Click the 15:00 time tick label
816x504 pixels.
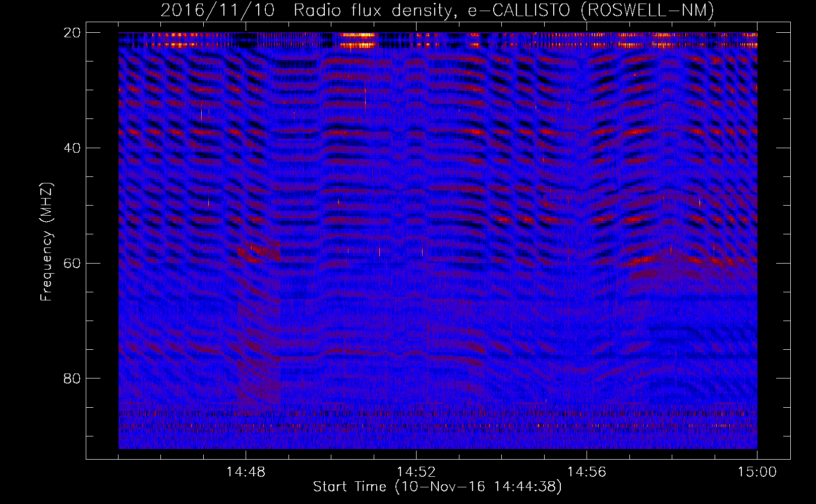pyautogui.click(x=757, y=472)
